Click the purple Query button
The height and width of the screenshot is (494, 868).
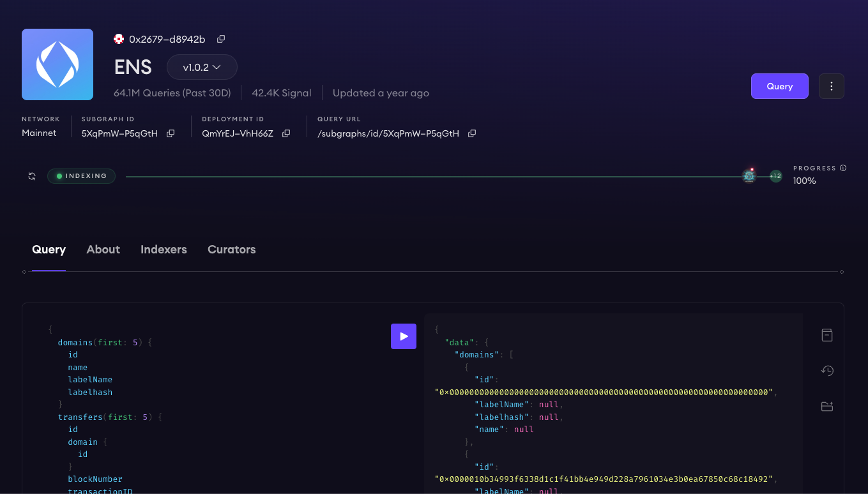pyautogui.click(x=780, y=86)
